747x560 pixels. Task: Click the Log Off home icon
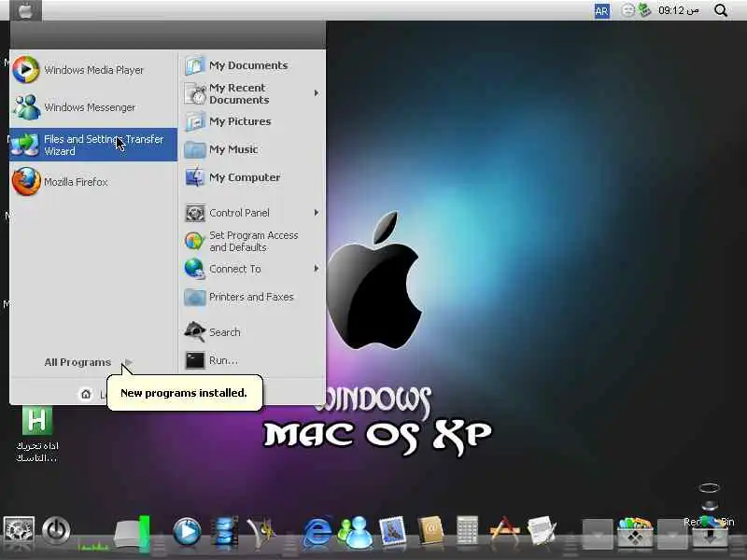86,394
